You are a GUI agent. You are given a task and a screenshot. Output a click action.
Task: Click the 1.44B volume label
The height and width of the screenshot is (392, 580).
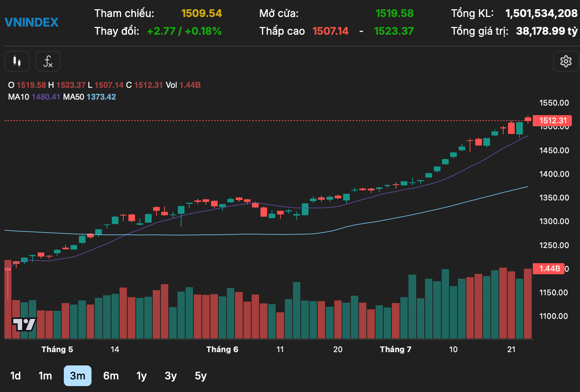coord(549,269)
